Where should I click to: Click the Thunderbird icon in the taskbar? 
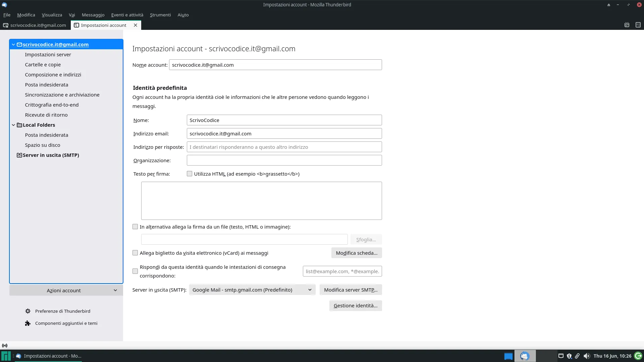525,356
